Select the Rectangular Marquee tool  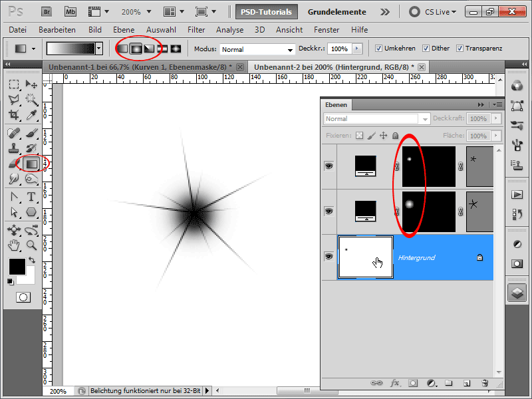point(14,84)
